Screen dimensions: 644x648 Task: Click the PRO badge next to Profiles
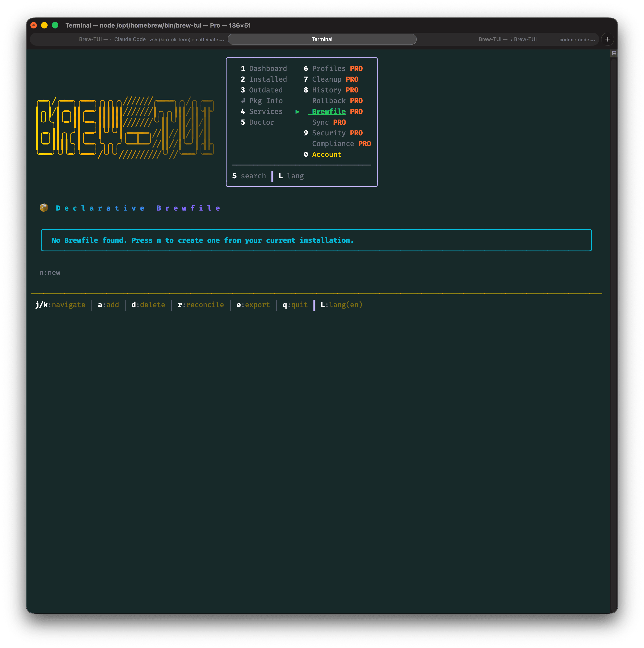pyautogui.click(x=356, y=68)
